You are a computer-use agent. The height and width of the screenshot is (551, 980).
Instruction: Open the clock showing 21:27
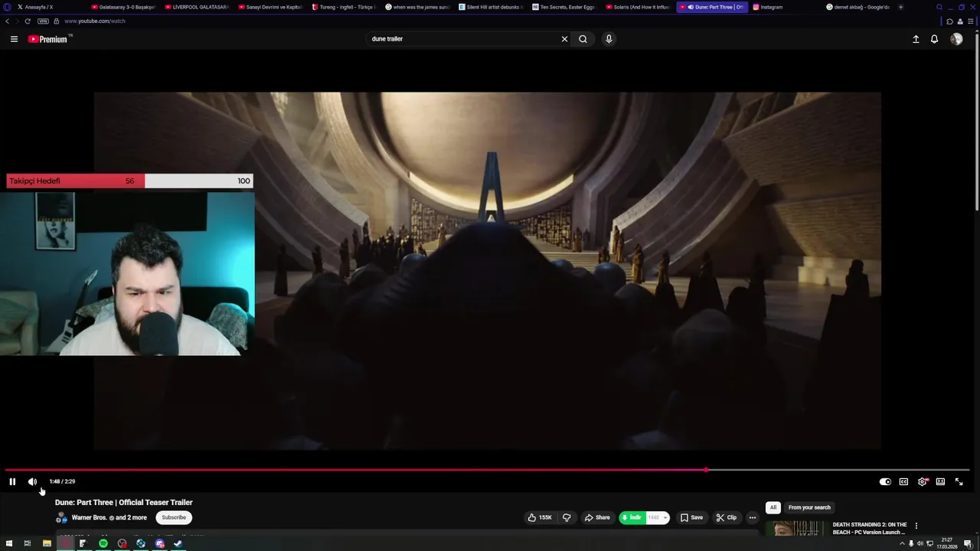(x=948, y=543)
